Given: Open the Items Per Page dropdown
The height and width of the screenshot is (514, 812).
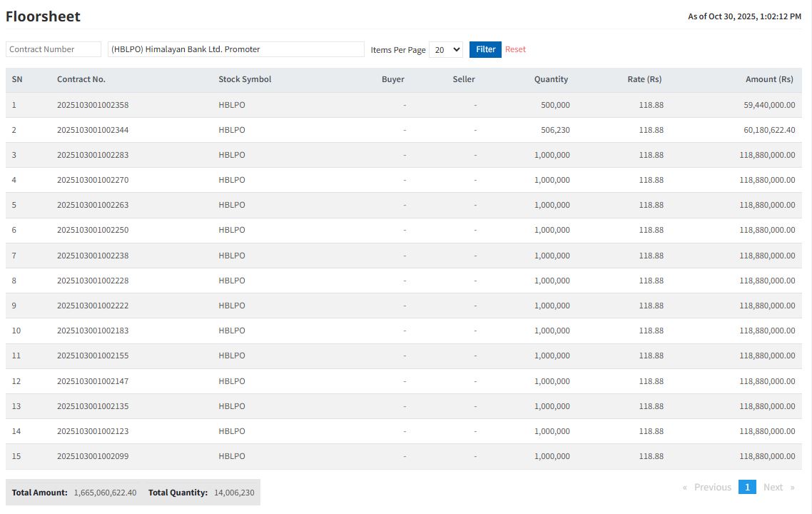Looking at the screenshot, I should pyautogui.click(x=446, y=50).
